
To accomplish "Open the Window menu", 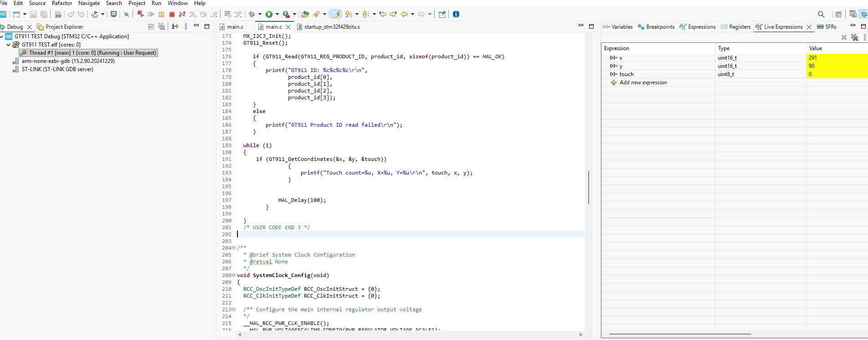I will (177, 3).
